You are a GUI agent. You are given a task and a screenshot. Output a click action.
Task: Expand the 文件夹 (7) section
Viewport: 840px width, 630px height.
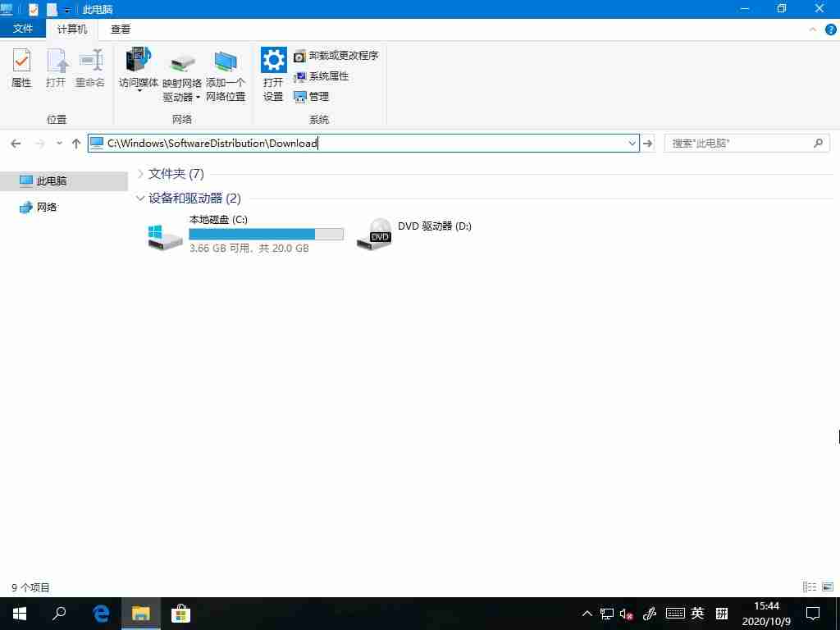point(140,173)
